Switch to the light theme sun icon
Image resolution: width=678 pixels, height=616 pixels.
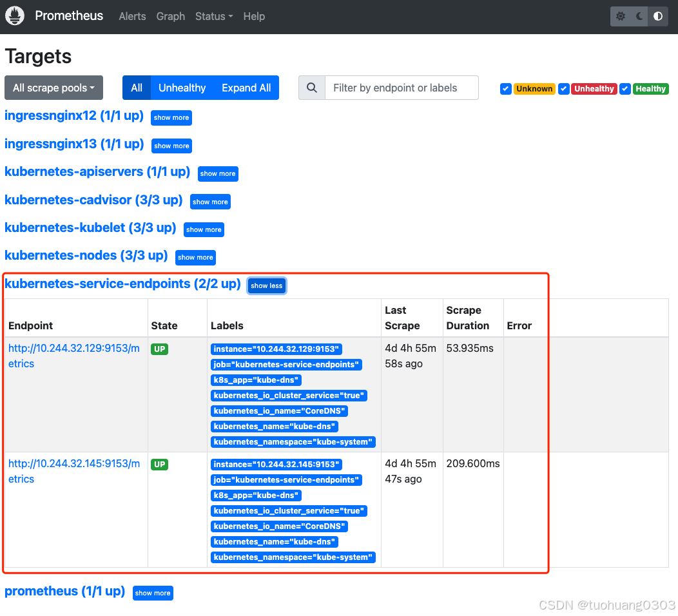click(621, 16)
